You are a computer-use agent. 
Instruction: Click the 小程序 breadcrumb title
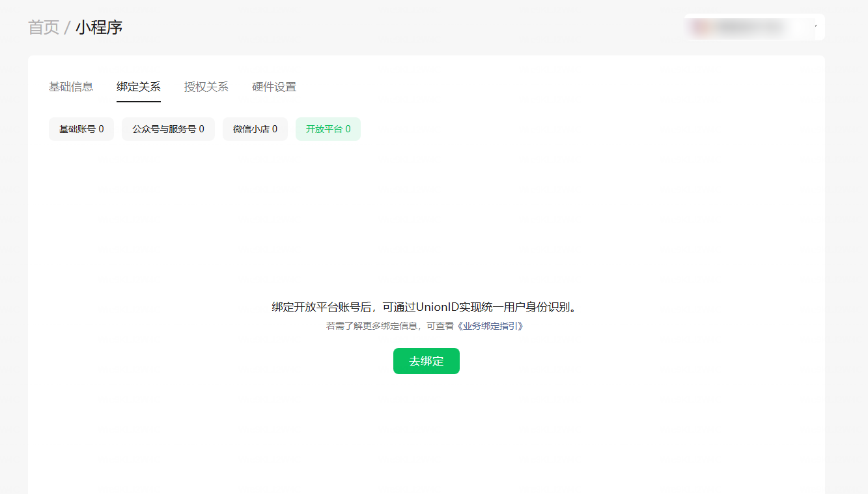99,27
